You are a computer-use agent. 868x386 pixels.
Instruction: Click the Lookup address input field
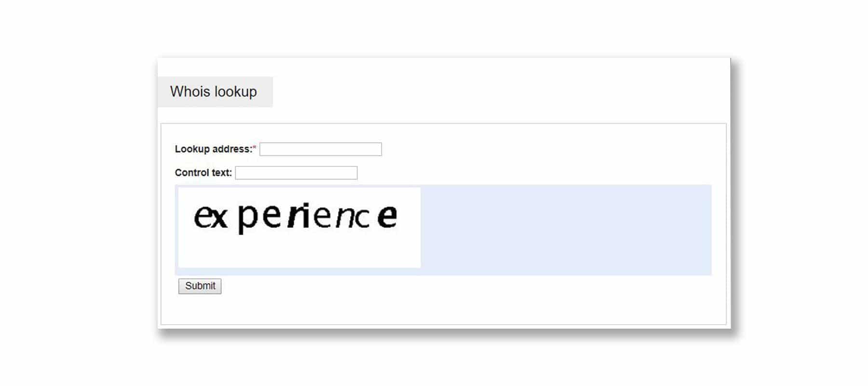(320, 149)
